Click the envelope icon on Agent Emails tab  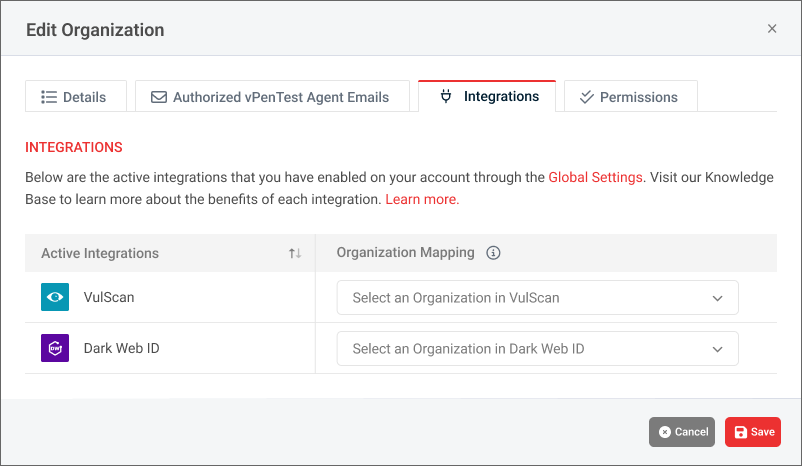(x=159, y=97)
